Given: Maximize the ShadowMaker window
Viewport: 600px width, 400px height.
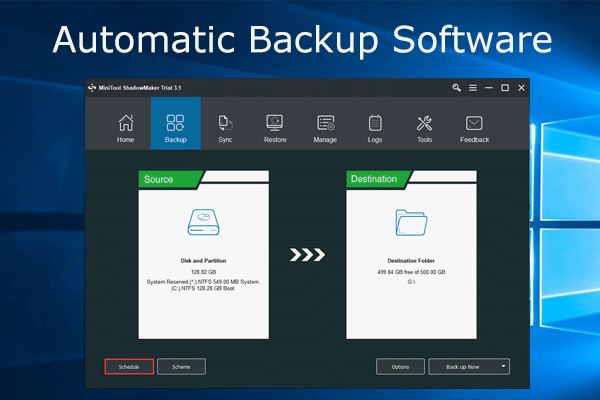Looking at the screenshot, I should click(x=505, y=88).
